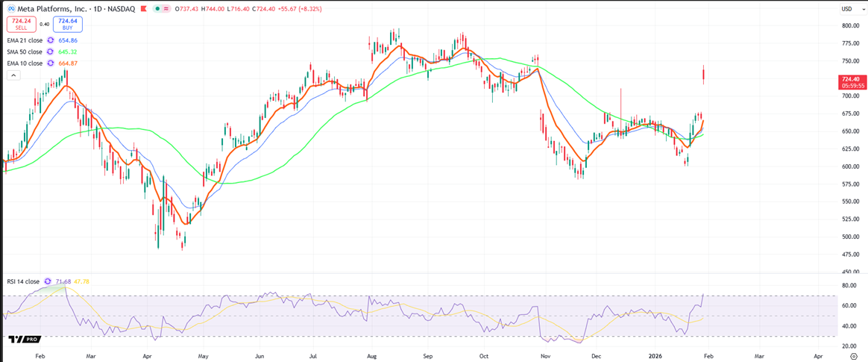Screen dimensions: 868x362
Task: Click the 20.00 RSI axis label
Action: click(849, 346)
